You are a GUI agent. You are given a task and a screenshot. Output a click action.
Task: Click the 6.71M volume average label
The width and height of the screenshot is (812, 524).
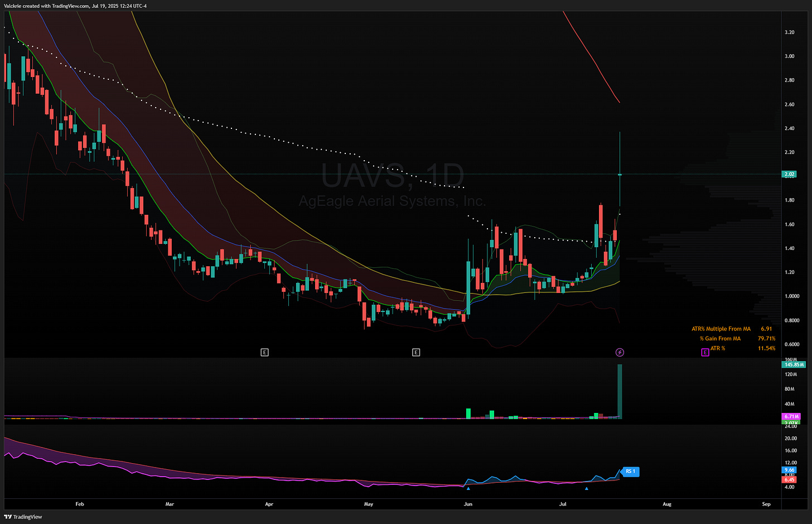pyautogui.click(x=791, y=416)
